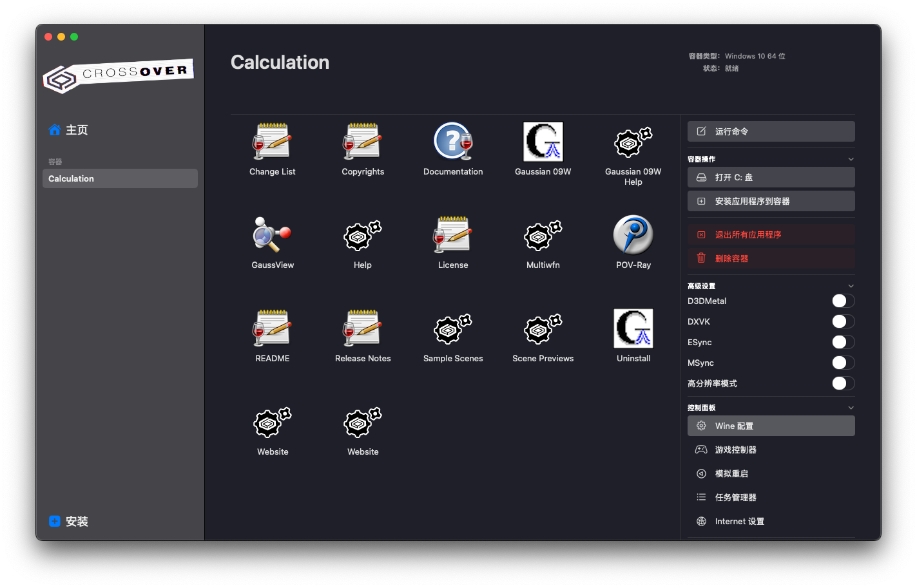Collapse the 容器操作 section chevron
This screenshot has width=917, height=588.
click(851, 159)
